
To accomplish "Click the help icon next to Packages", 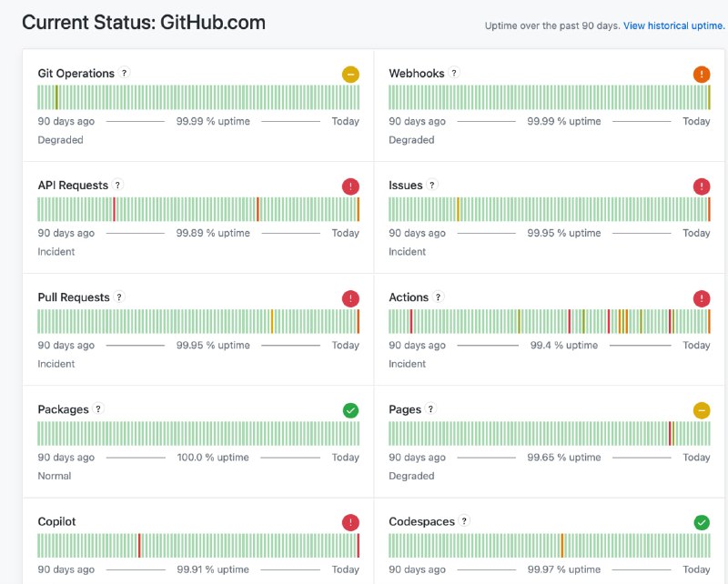I will pos(98,408).
